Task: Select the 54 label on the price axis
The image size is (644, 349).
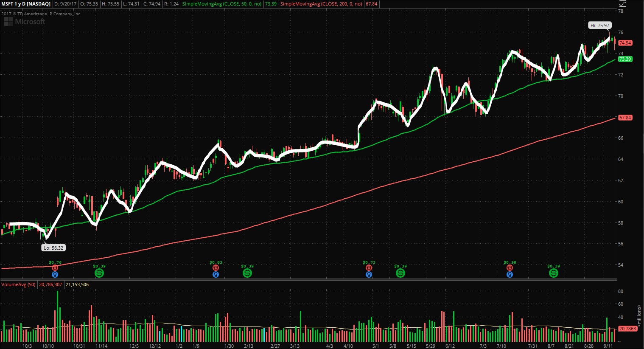Action: [x=621, y=265]
